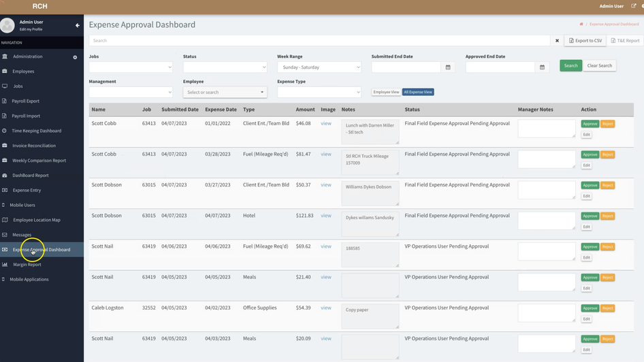Click the Export to CSV button

585,41
